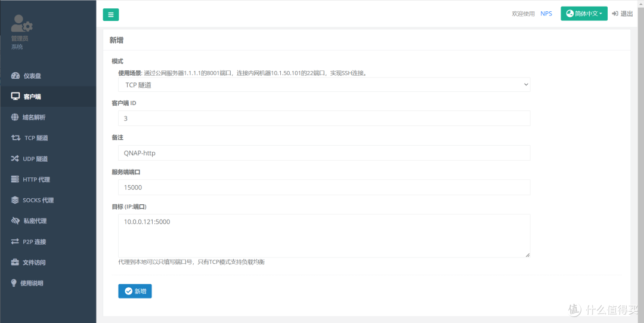Open the 客户端 menu item
Viewport: 644px width, 323px height.
coord(32,97)
